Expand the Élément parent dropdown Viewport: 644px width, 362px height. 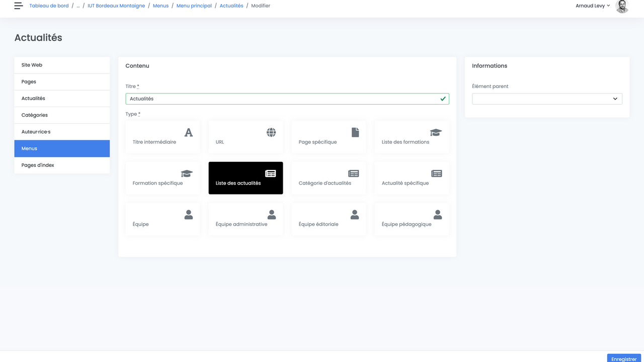click(x=547, y=99)
